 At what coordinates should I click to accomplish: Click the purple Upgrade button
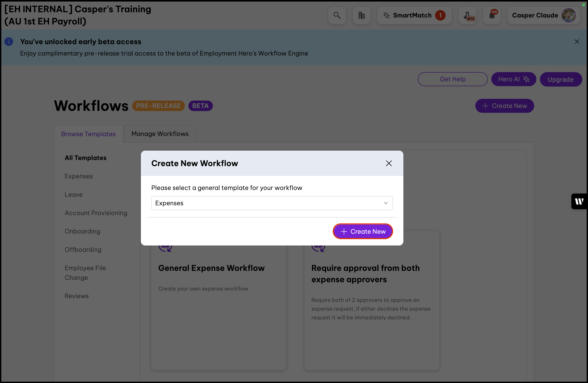[x=561, y=80]
